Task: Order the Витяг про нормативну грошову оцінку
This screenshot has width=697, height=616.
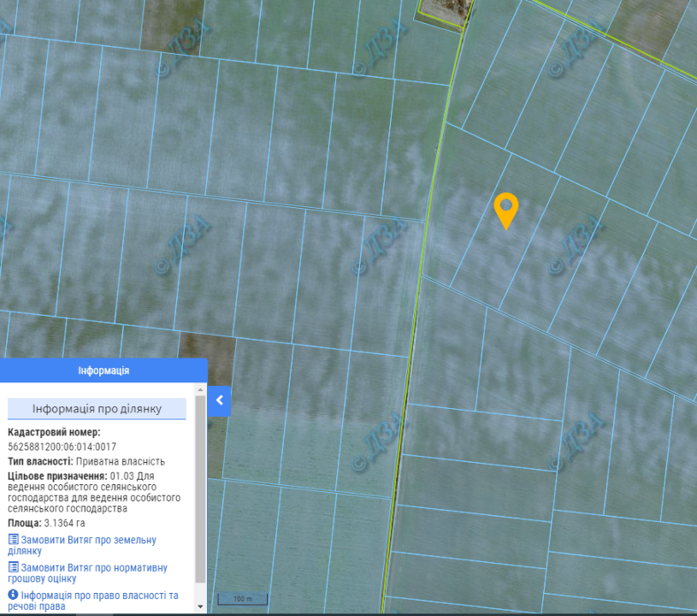Action: 87,573
